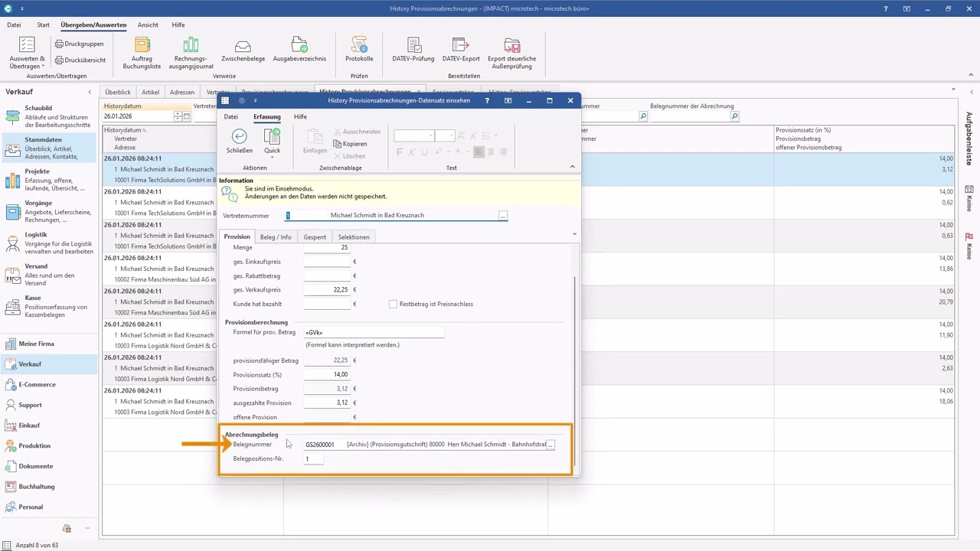Screen dimensions: 980x551
Task: Click the Historydatum date field
Action: click(139, 116)
